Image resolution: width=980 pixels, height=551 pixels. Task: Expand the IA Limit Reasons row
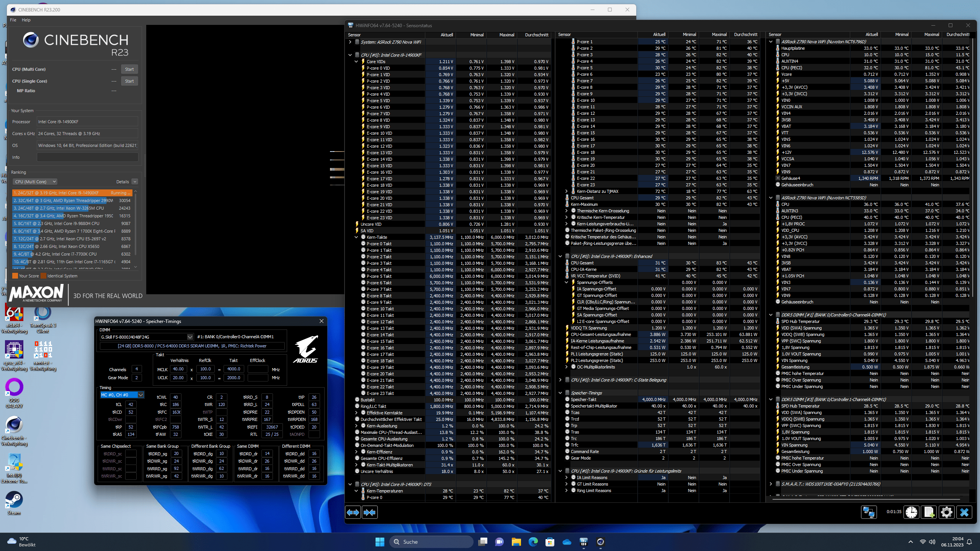click(566, 478)
